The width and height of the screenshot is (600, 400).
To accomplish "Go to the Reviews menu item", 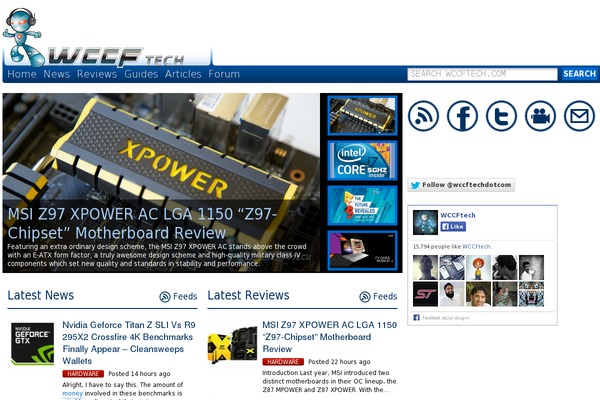I will coord(97,74).
